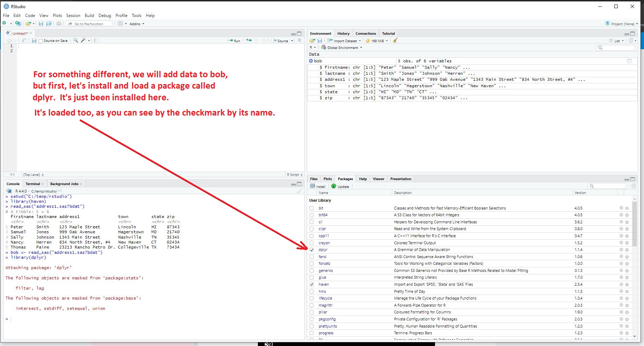Click the Install packages button
Screen dimensions: 644x346
318,186
